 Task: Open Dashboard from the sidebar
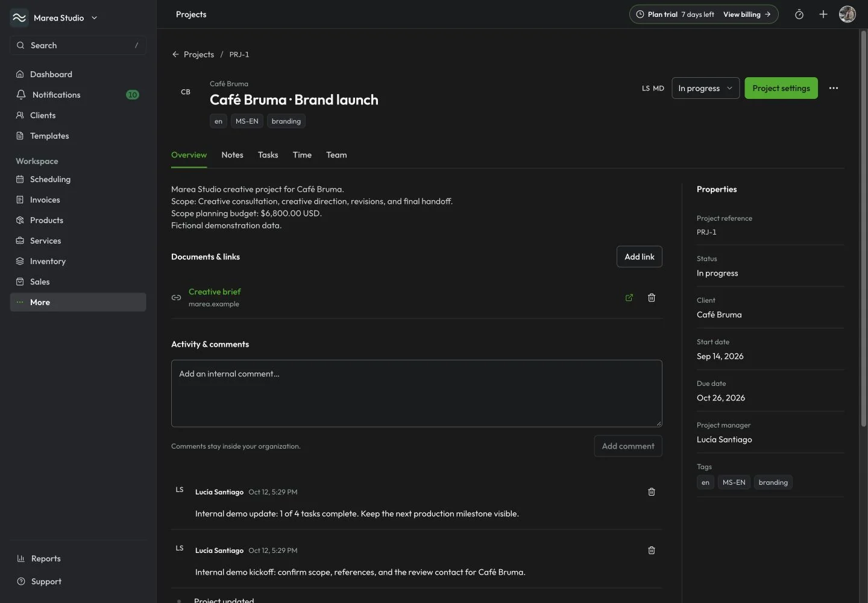[x=78, y=74]
